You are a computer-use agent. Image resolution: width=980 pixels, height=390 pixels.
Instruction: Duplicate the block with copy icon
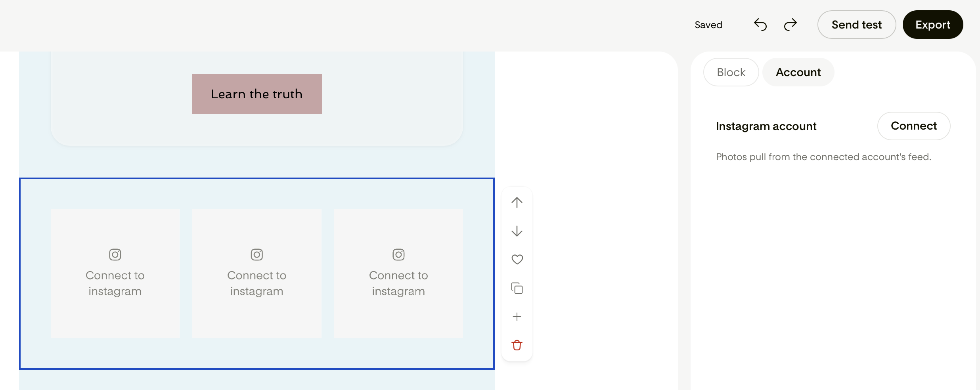[517, 288]
